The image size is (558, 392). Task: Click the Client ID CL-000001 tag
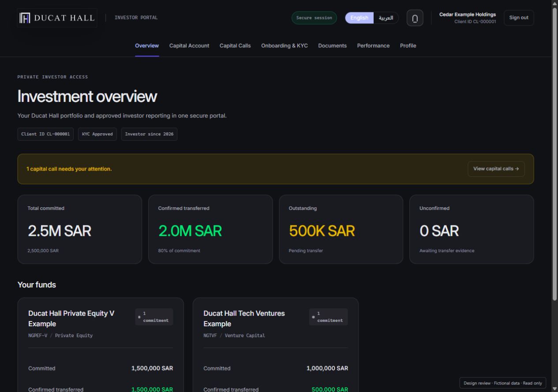tap(45, 134)
